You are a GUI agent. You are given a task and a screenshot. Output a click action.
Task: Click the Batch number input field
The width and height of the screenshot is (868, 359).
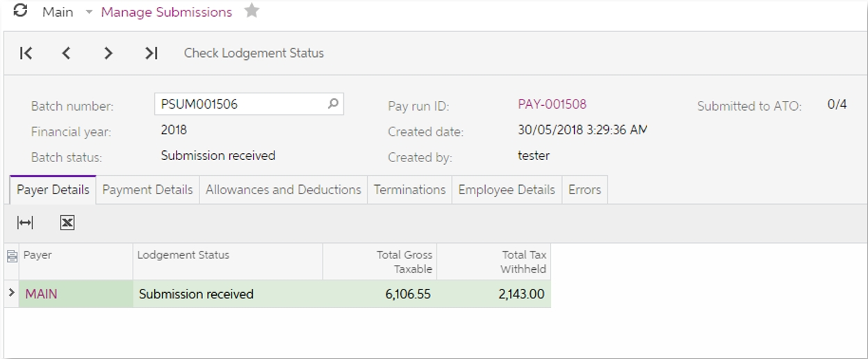point(240,104)
